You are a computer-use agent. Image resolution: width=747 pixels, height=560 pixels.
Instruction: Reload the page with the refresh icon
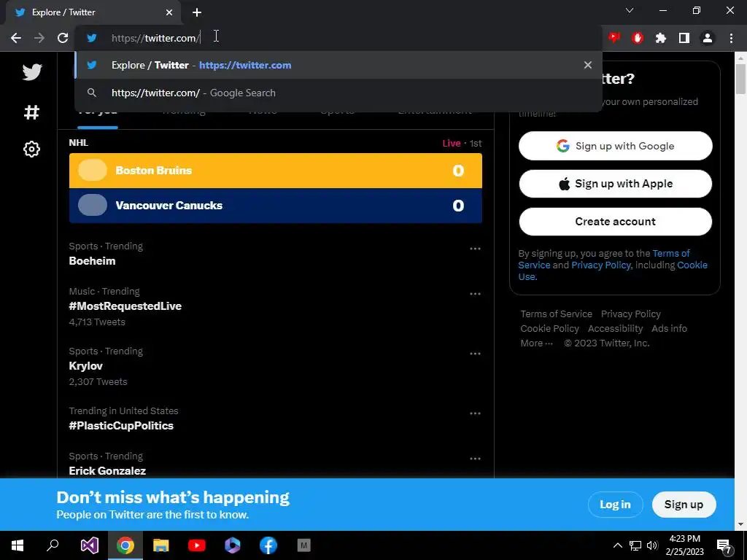pyautogui.click(x=63, y=38)
